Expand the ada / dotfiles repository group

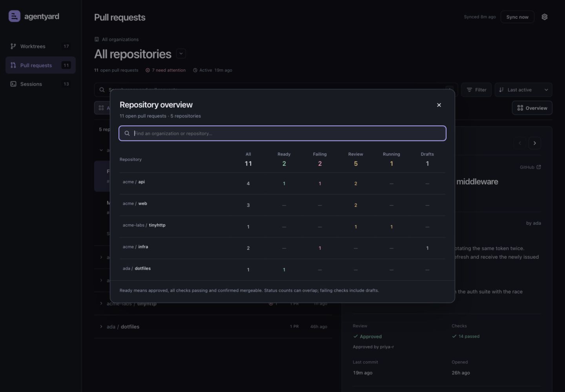click(x=101, y=327)
